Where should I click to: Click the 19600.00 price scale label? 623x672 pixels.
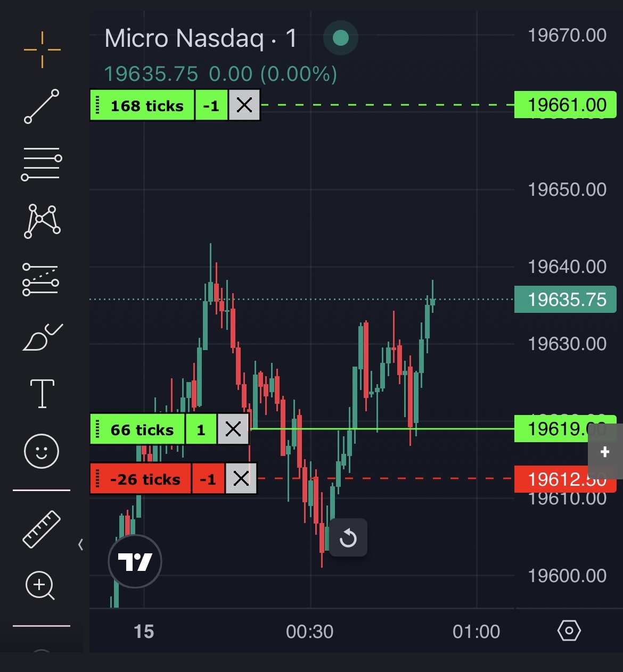567,576
